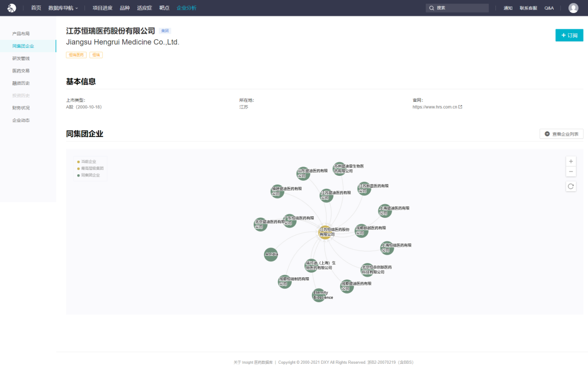588x373 pixels.
Task: Select 同集团企业 in the sidebar
Action: click(28, 46)
